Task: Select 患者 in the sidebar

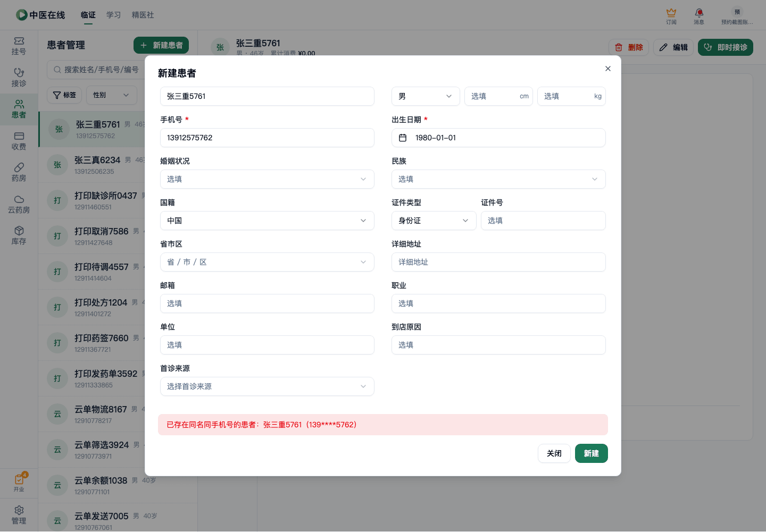Action: (19, 109)
